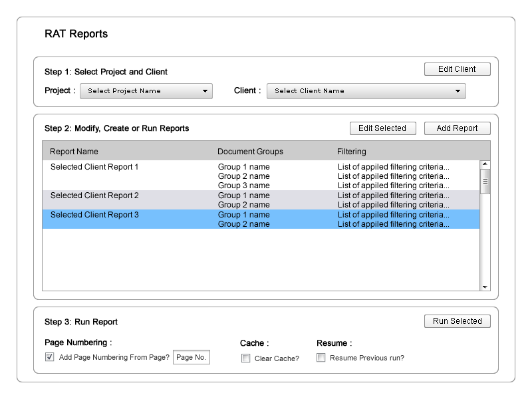Uncheck Add Page Numbering From Page checkbox
The height and width of the screenshot is (399, 532).
pos(49,357)
